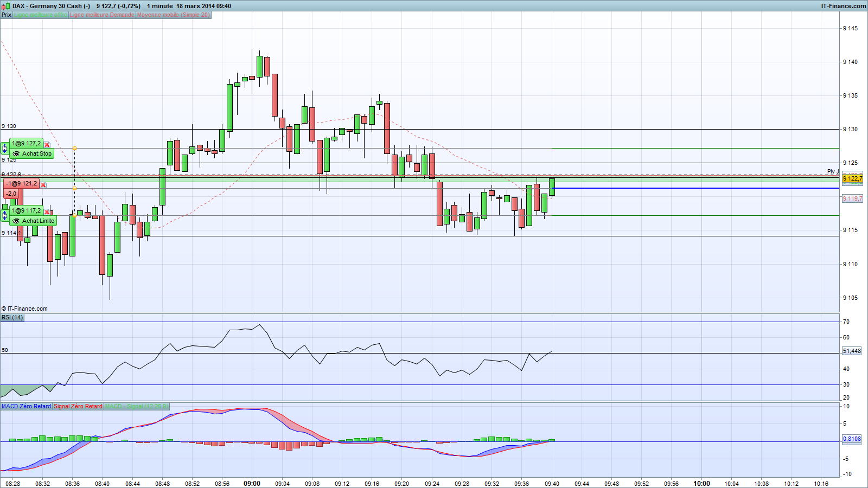
Task: Click the move handle of the Achat:Limite order
Action: click(5, 215)
